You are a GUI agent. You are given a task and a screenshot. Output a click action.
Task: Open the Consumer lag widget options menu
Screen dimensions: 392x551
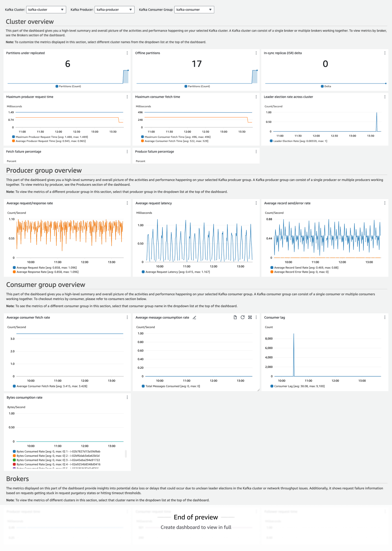click(385, 317)
